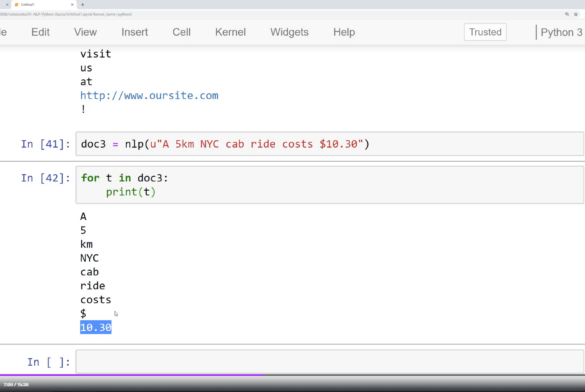Click the 'km' output token
The width and height of the screenshot is (585, 392).
[x=86, y=244]
